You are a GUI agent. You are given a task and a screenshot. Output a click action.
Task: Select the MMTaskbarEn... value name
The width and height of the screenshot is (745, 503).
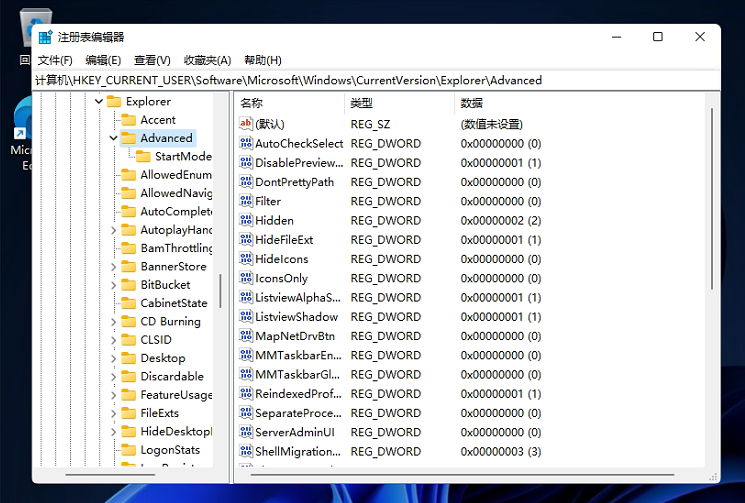point(298,355)
